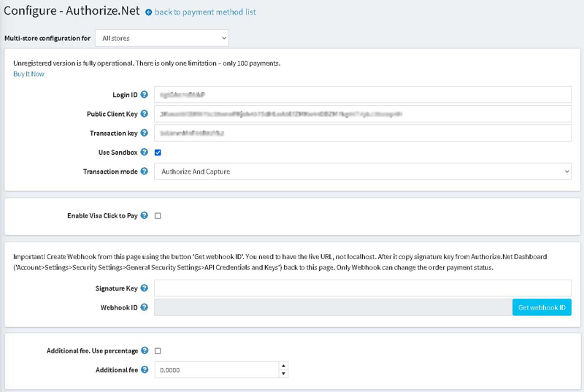584x392 pixels.
Task: Click the help icon beside Use Sandbox
Action: [x=144, y=152]
